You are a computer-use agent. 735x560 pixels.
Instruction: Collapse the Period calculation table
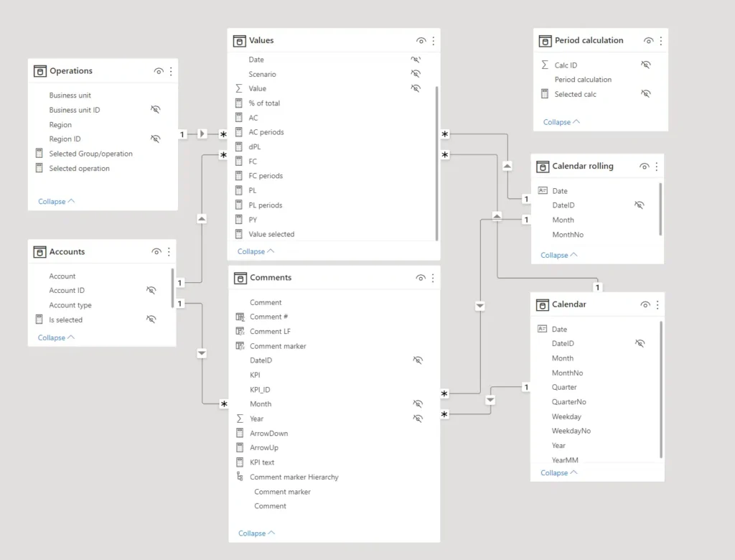pos(561,122)
